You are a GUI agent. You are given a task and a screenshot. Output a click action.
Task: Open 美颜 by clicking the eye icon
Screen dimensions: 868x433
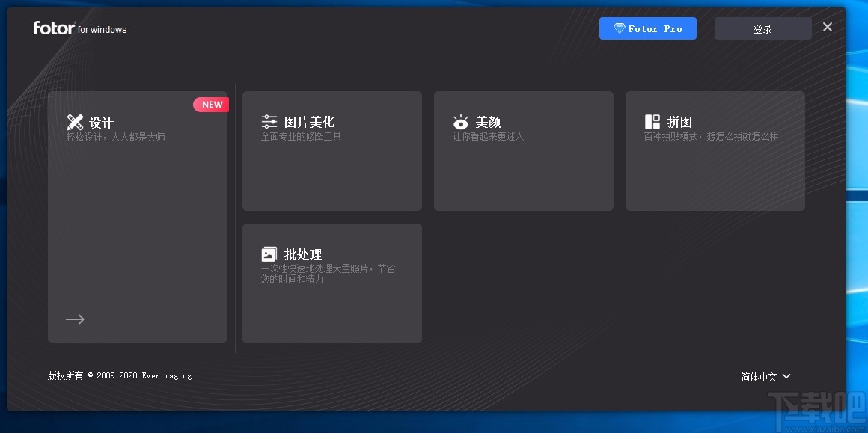click(x=461, y=121)
